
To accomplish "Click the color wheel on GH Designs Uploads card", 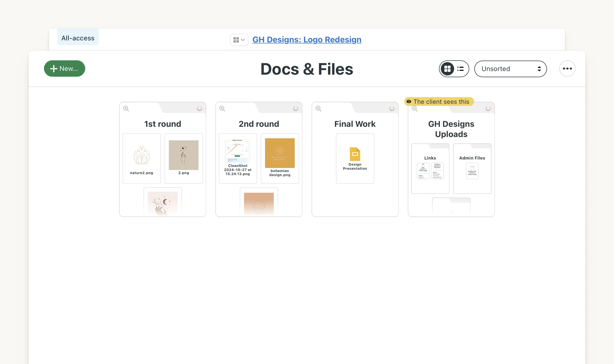I will (x=488, y=108).
